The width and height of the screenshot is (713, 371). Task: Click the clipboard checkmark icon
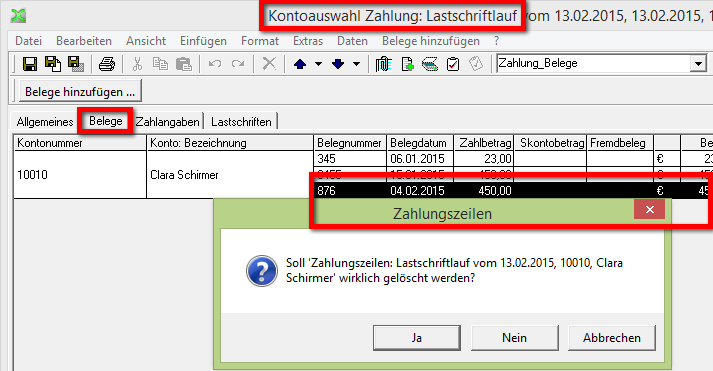[453, 64]
